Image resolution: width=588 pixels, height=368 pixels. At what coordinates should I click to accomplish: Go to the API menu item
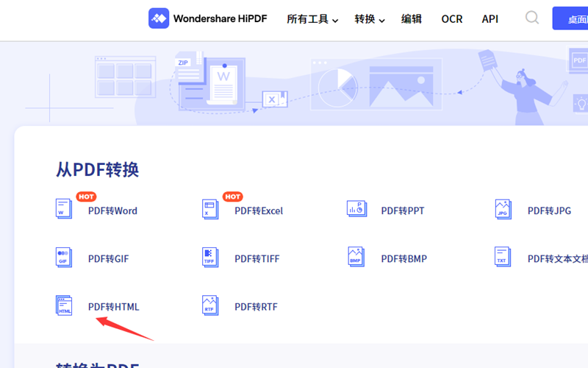pyautogui.click(x=490, y=19)
